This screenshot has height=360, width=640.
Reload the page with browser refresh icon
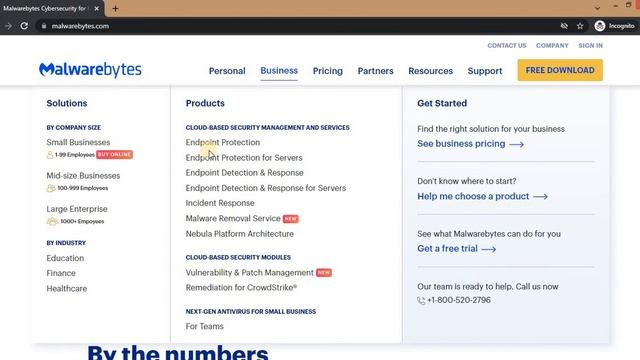coord(24,26)
